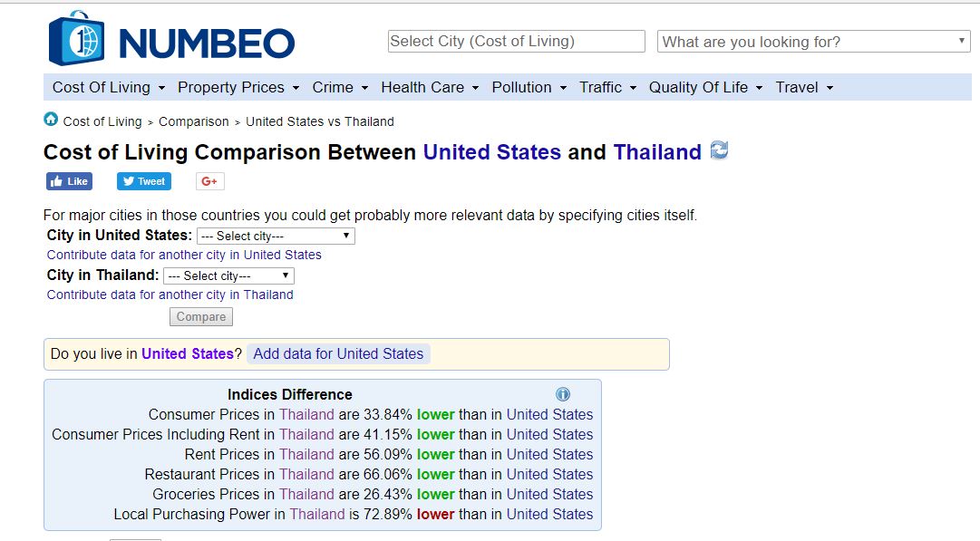Share via the Google Plus icon
The width and height of the screenshot is (980, 541).
point(209,181)
